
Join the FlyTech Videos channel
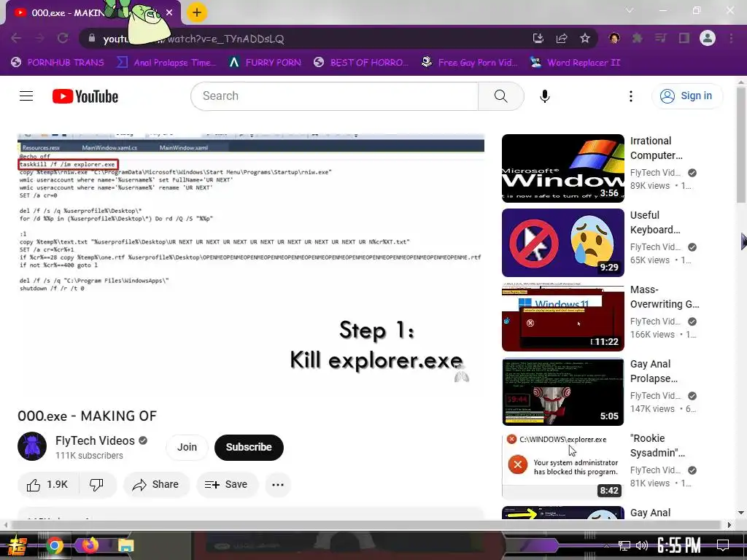coord(187,447)
